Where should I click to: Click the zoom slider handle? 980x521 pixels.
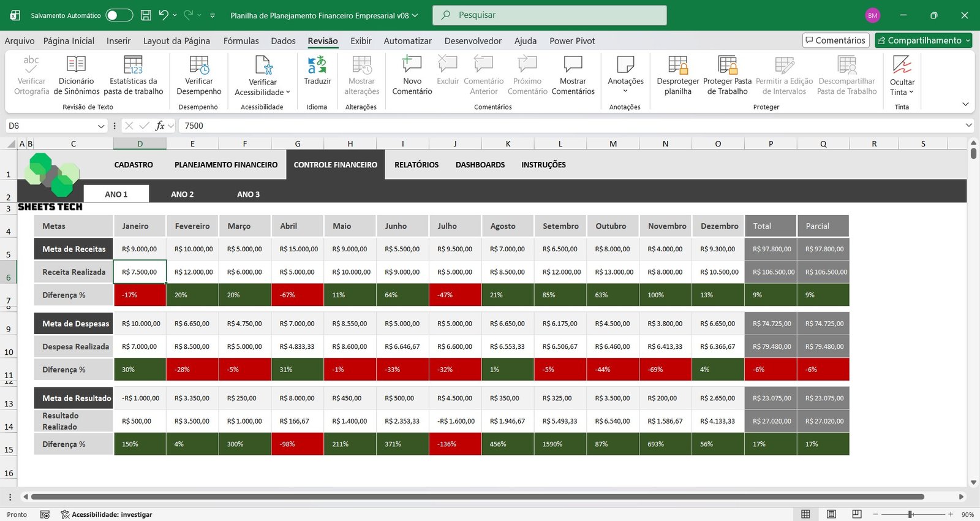tap(911, 514)
